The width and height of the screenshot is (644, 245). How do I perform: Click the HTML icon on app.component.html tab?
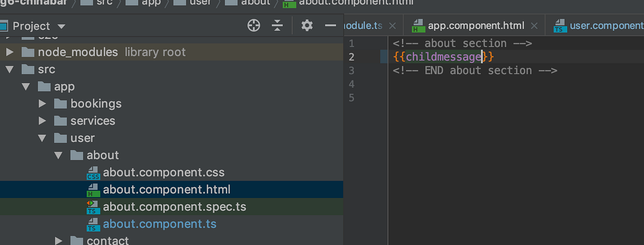[x=418, y=26]
